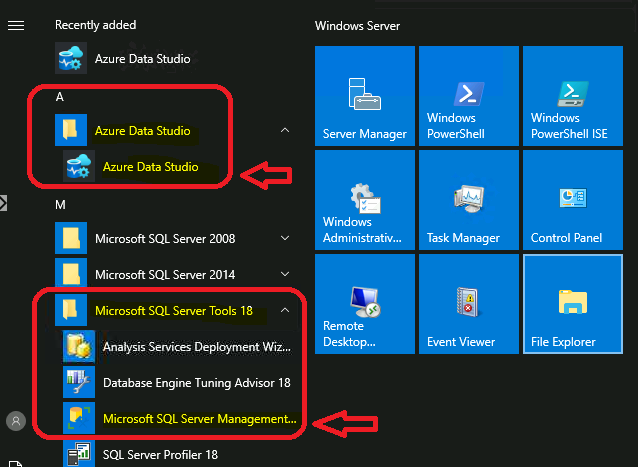Collapse the Azure Data Studio folder chevron
Viewport: 638px width, 467px height.
[285, 130]
